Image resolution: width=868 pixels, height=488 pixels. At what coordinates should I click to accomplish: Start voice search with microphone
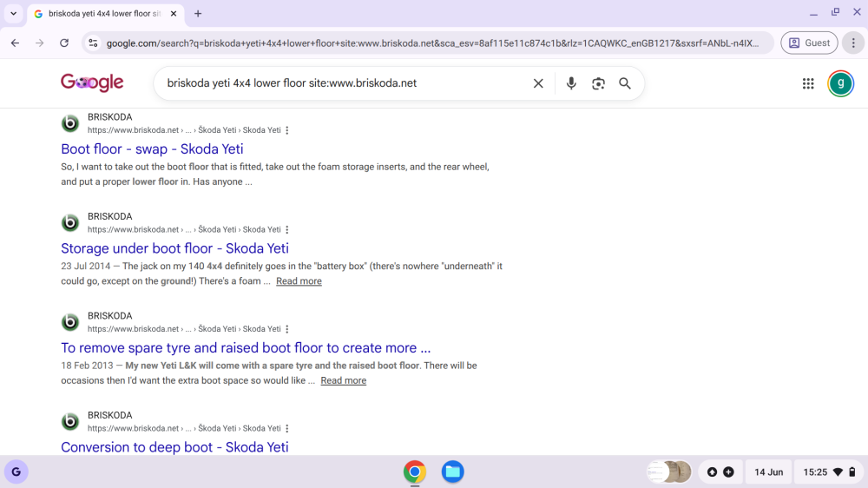point(571,83)
